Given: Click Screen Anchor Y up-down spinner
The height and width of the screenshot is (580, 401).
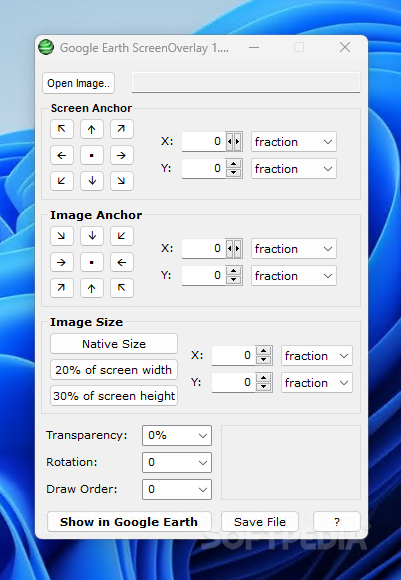Looking at the screenshot, I should 233,168.
